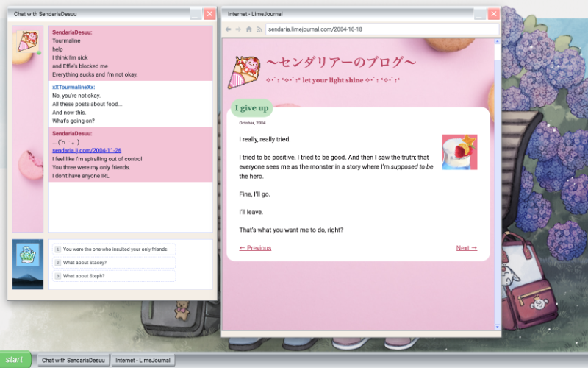
Task: Choose reply 'What about Steph?'
Action: [114, 276]
